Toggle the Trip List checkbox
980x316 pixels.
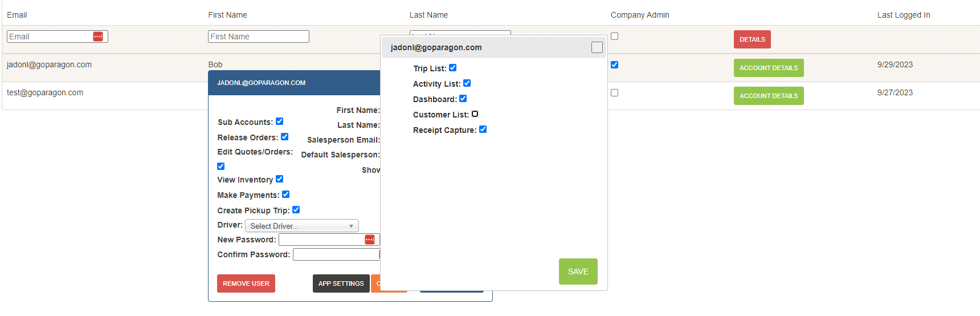(x=453, y=68)
